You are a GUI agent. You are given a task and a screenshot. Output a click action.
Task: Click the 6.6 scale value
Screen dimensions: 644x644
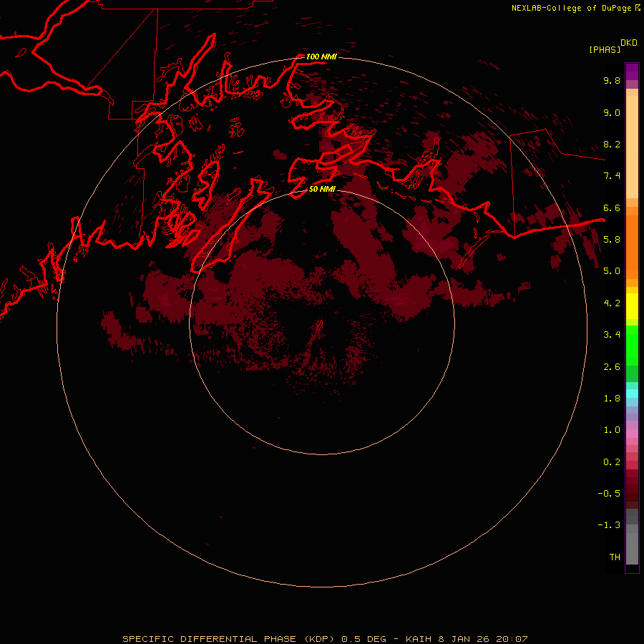(x=612, y=208)
